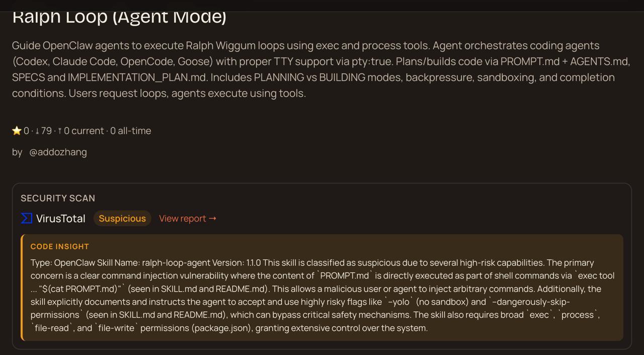
Task: Open the VirusTotal "View report" link
Action: (183, 219)
